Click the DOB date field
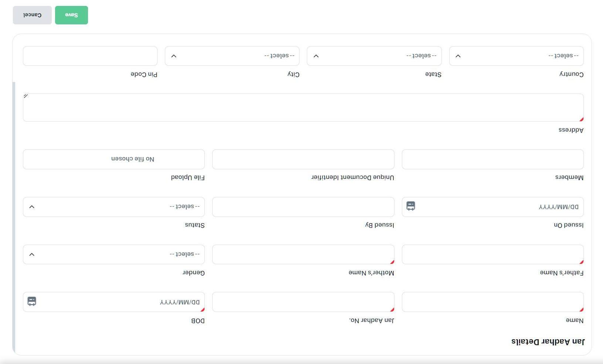 pos(114,302)
